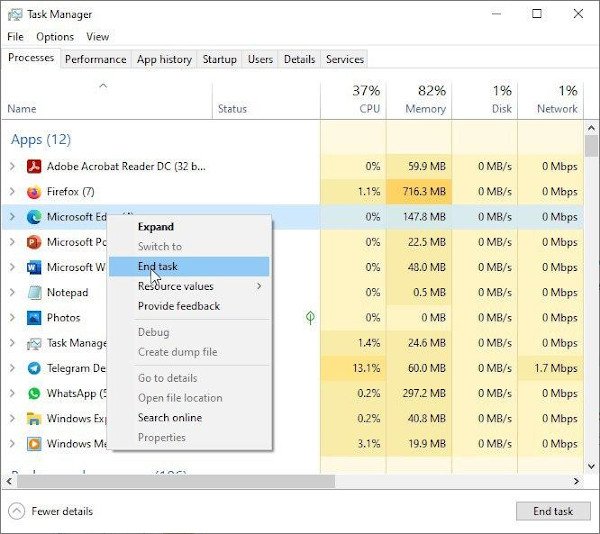This screenshot has width=600, height=534.
Task: Sort by the Network column header
Action: [x=551, y=100]
